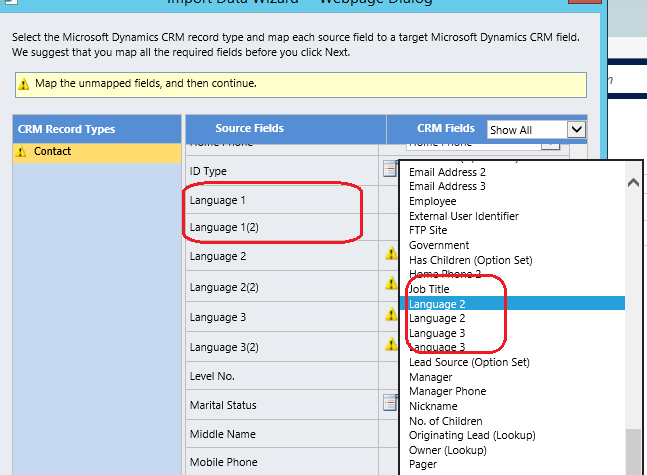The width and height of the screenshot is (647, 475).
Task: Click the warning icon on the Language 3(2) row
Action: (391, 344)
